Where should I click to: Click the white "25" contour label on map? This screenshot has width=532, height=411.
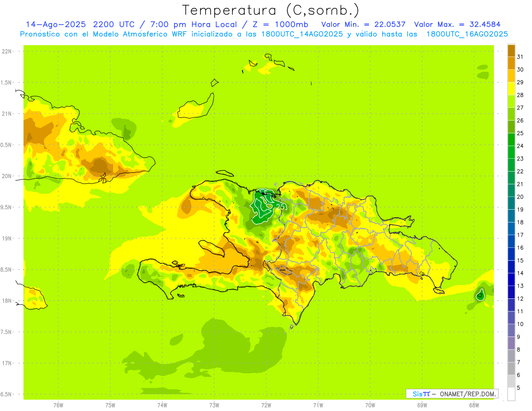pos(281,206)
